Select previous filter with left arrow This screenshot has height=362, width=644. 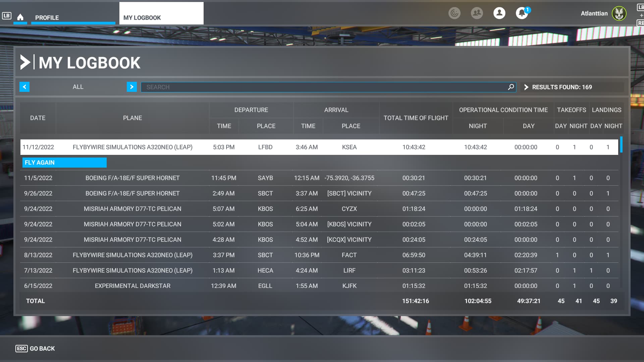click(24, 87)
